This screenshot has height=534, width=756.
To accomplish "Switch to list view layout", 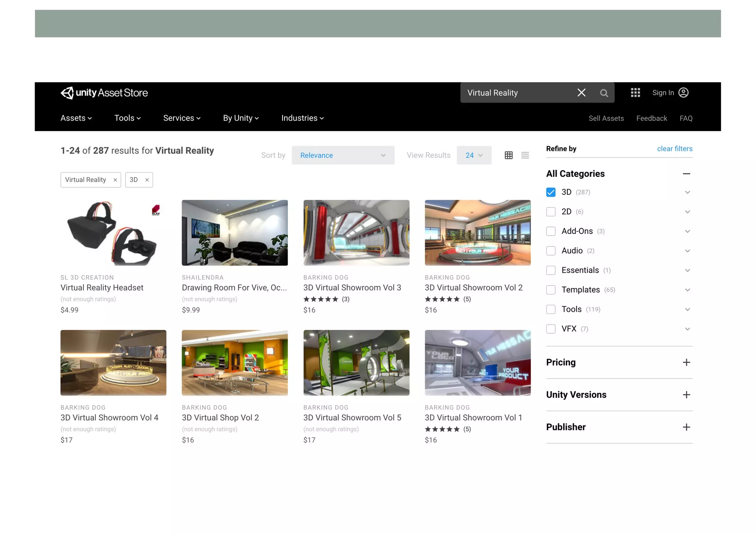I will (525, 155).
